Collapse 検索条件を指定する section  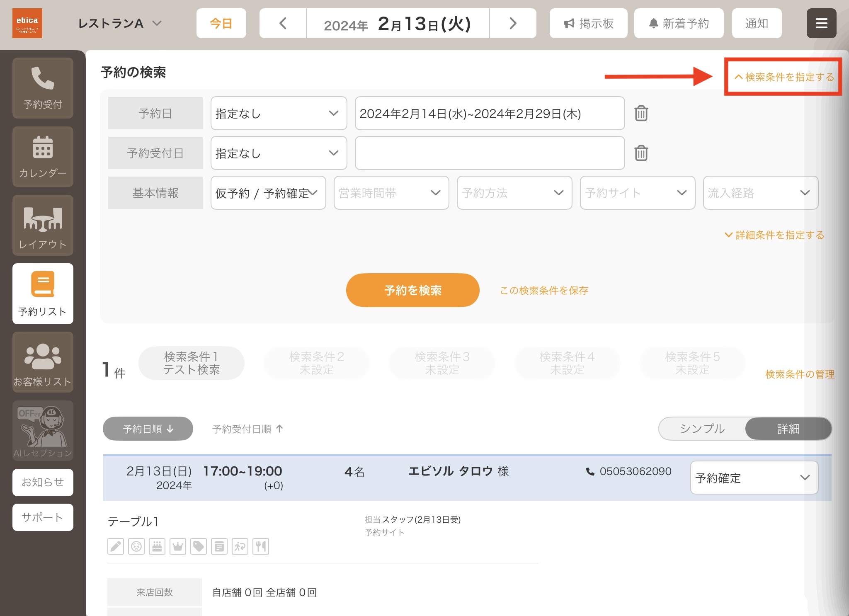784,77
